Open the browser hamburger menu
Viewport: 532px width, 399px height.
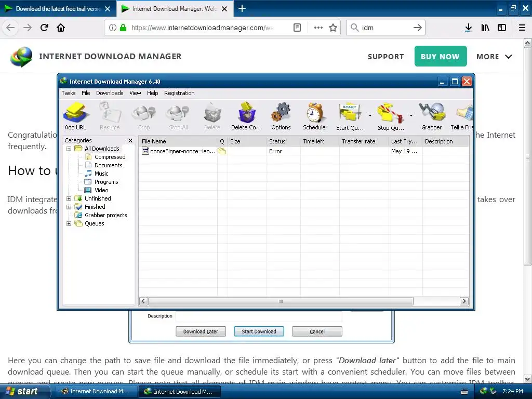522,28
